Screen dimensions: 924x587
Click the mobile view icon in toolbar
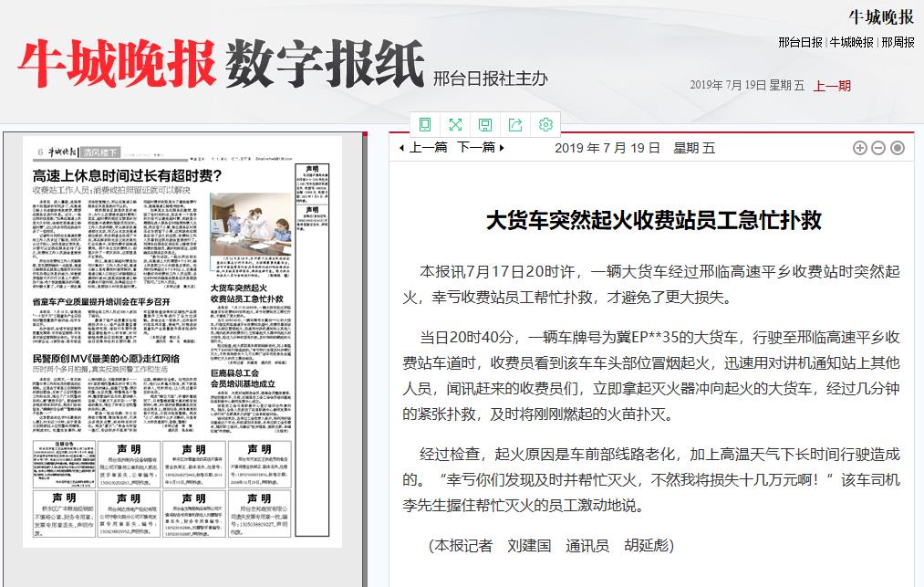[425, 124]
